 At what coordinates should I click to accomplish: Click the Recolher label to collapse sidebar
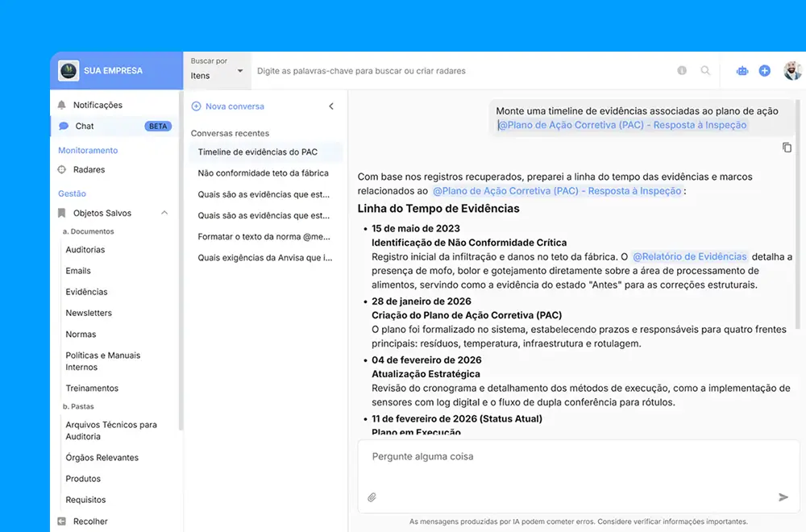point(90,522)
